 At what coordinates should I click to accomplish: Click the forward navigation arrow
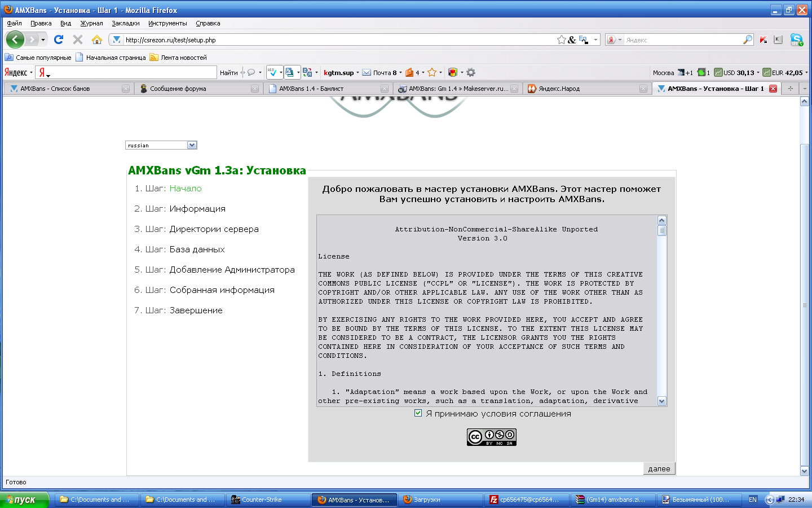point(32,40)
